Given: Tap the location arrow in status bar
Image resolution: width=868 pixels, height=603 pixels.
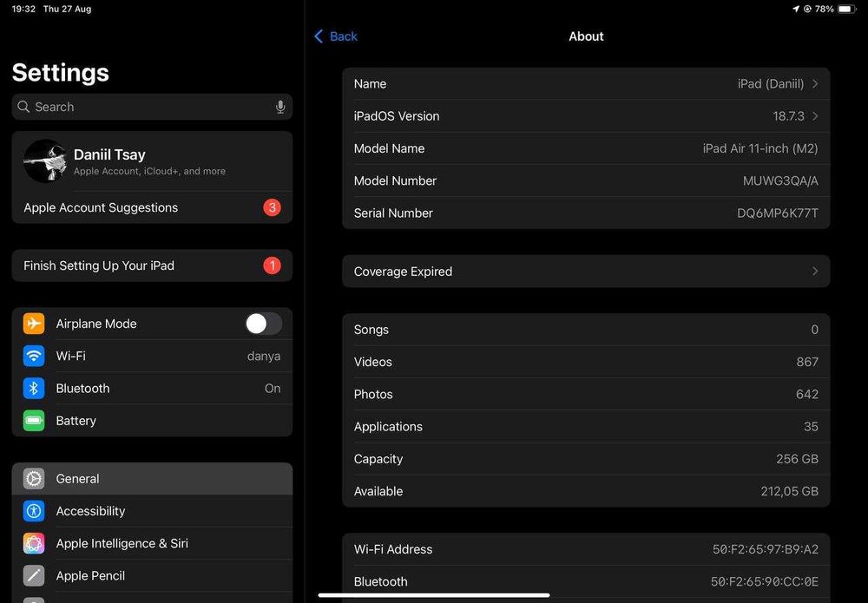Looking at the screenshot, I should (x=796, y=9).
